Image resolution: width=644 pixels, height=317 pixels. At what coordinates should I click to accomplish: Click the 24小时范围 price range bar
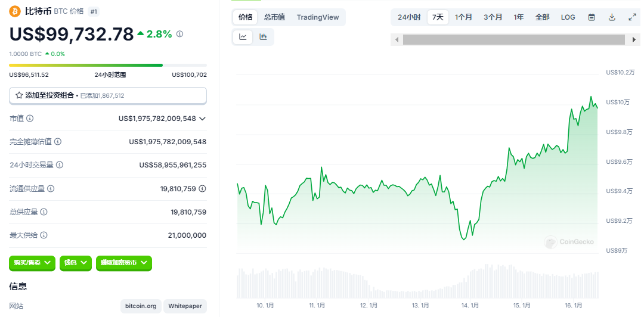[107, 66]
